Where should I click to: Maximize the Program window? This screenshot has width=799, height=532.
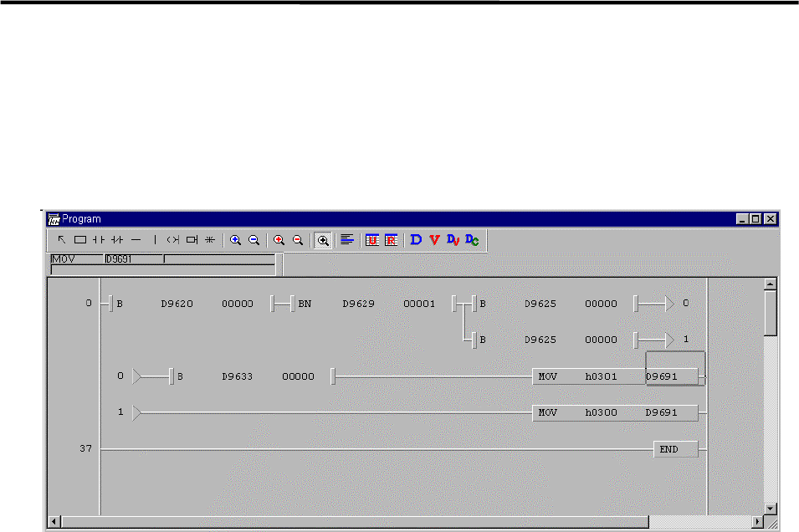(x=755, y=219)
